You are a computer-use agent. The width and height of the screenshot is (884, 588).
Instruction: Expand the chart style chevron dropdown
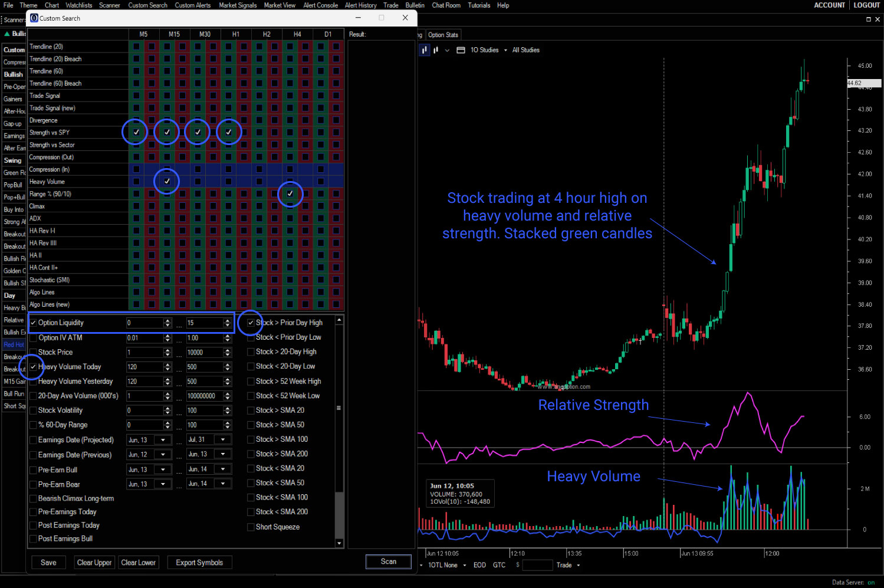click(x=446, y=50)
